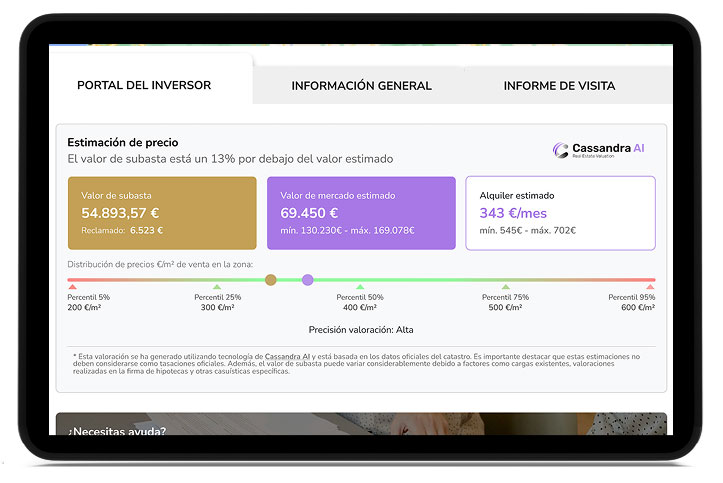Switch to the Información General tab
Viewport: 723px width, 483px height.
click(x=361, y=86)
